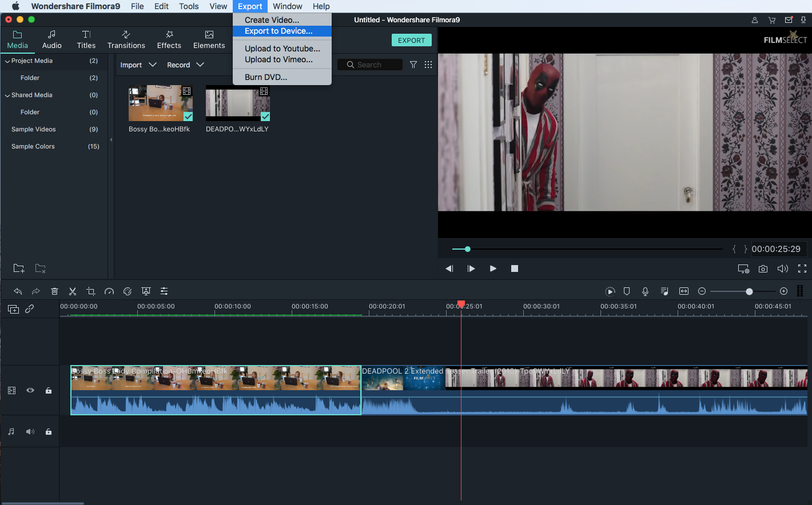This screenshot has height=505, width=812.
Task: Adjust preview volume speaker icon
Action: coord(783,268)
